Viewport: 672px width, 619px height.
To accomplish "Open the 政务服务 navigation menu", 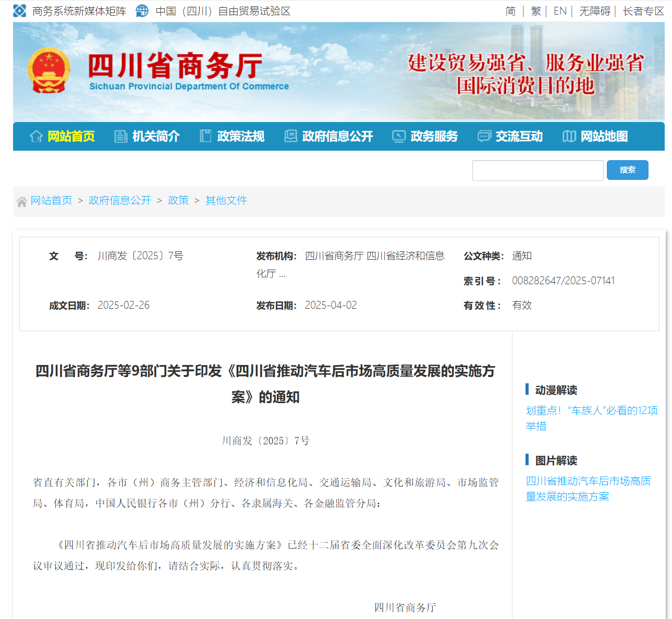I will (434, 137).
